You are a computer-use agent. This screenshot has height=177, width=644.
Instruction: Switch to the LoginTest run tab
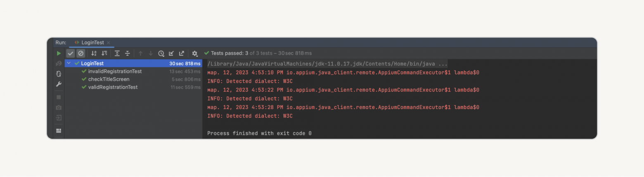pyautogui.click(x=92, y=42)
